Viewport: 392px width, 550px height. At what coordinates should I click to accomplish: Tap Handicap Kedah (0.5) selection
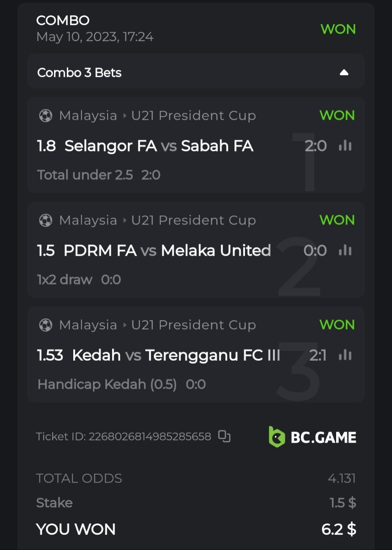tap(107, 384)
